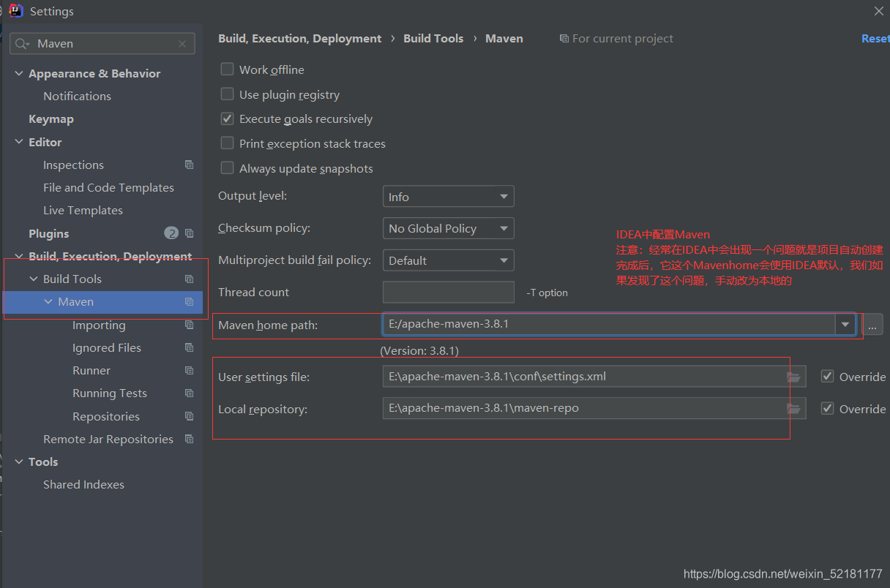Enable the Work offline checkbox
The height and width of the screenshot is (588, 890).
[227, 69]
